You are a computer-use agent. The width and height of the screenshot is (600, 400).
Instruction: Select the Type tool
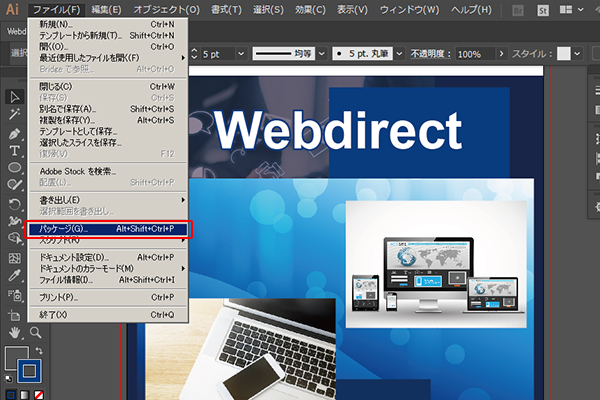coord(15,150)
